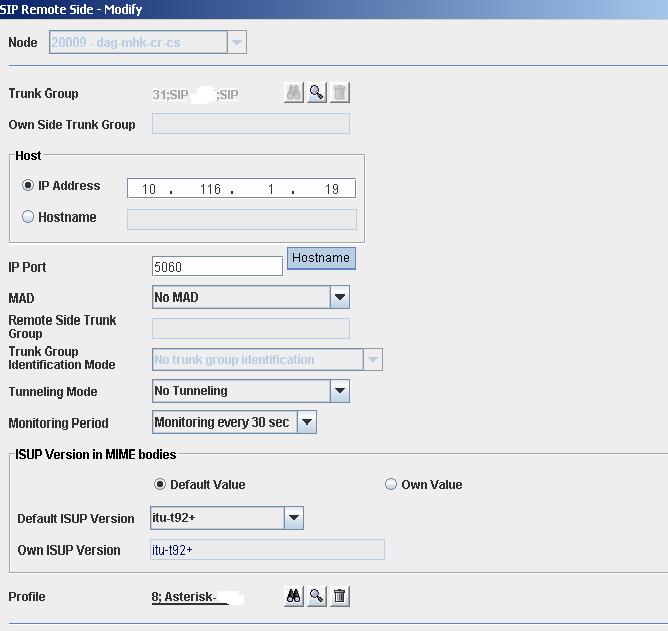Click the Own ISUP Version field

pyautogui.click(x=267, y=550)
